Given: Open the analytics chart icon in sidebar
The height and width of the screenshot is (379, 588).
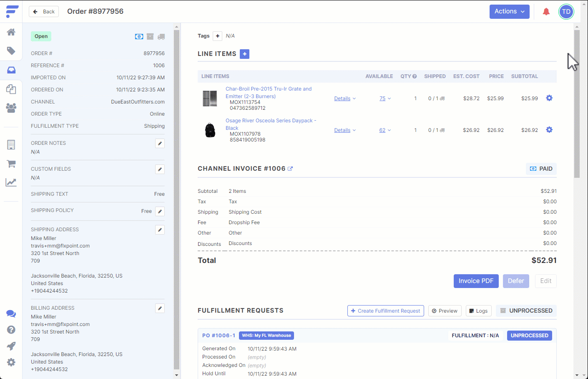Looking at the screenshot, I should click(11, 182).
